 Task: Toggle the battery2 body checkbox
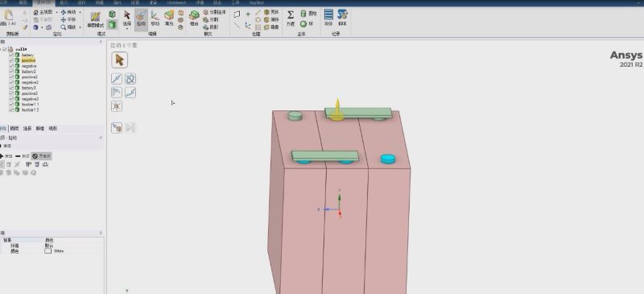tap(11, 71)
